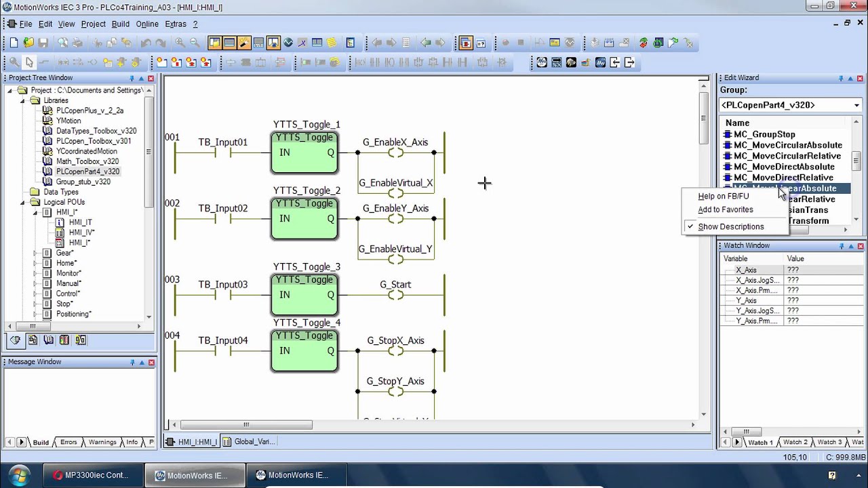Click the worksheet horizontal scrollbar thumb
Screen dimensions: 868x488
[x=246, y=425]
